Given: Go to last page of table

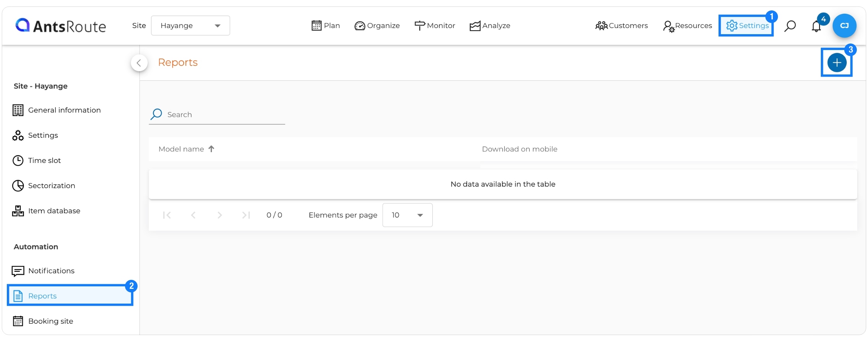Looking at the screenshot, I should [x=246, y=215].
